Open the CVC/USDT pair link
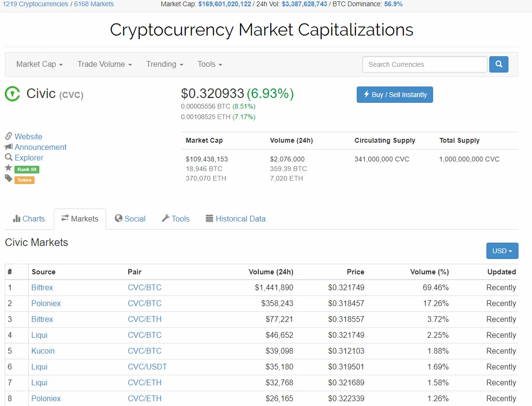532x406 pixels. coord(147,367)
